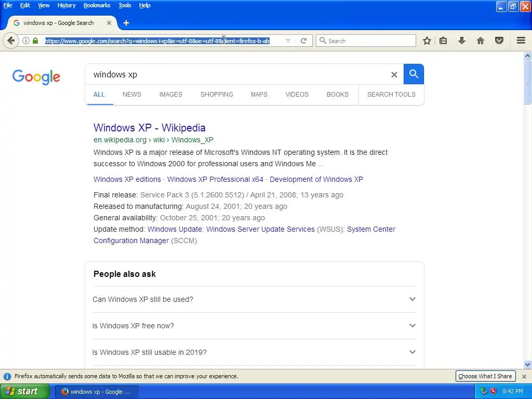Screen dimensions: 532x399
Task: Reload the page with refresh icon
Action: click(x=303, y=41)
